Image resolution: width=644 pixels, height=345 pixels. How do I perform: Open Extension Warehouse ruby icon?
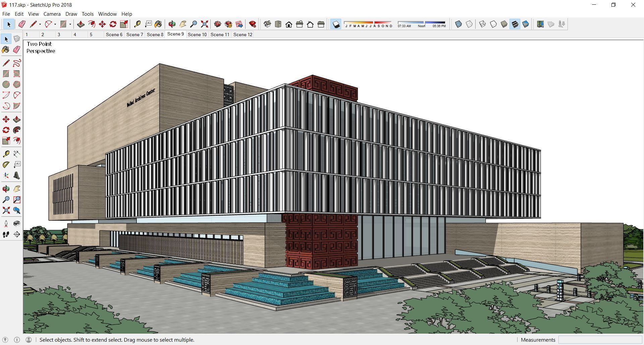[x=253, y=24]
